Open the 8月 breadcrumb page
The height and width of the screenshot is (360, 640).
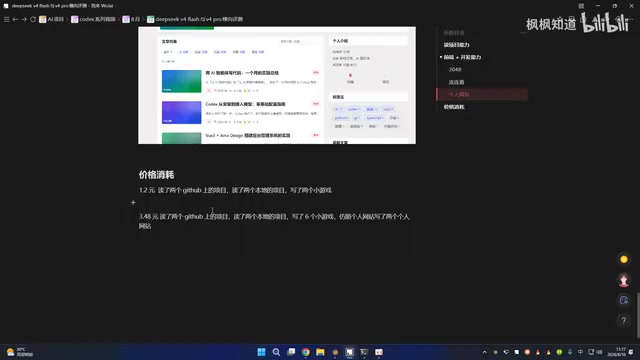(x=131, y=19)
